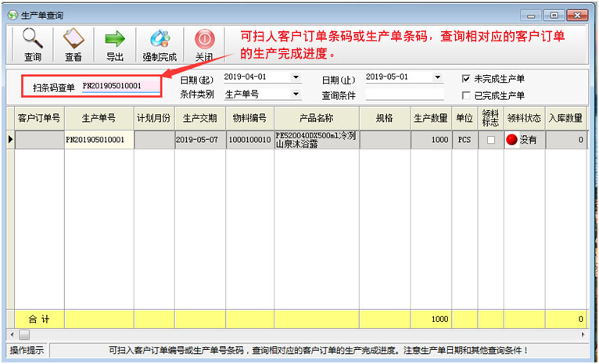Open the 日期(止) date dropdown
This screenshot has width=599, height=364.
pyautogui.click(x=437, y=77)
